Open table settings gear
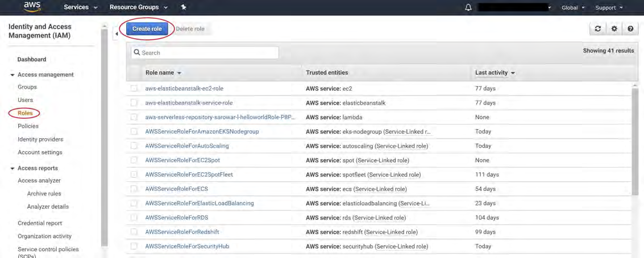Screen dimensions: 644x258 [614, 29]
